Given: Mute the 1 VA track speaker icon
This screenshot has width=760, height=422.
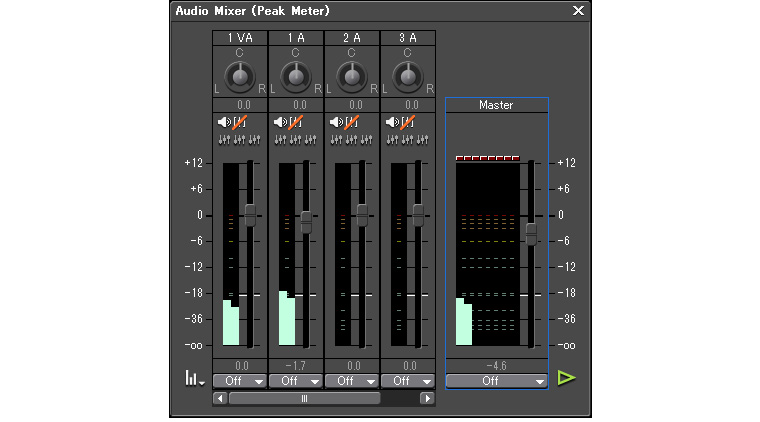Looking at the screenshot, I should click(x=224, y=122).
